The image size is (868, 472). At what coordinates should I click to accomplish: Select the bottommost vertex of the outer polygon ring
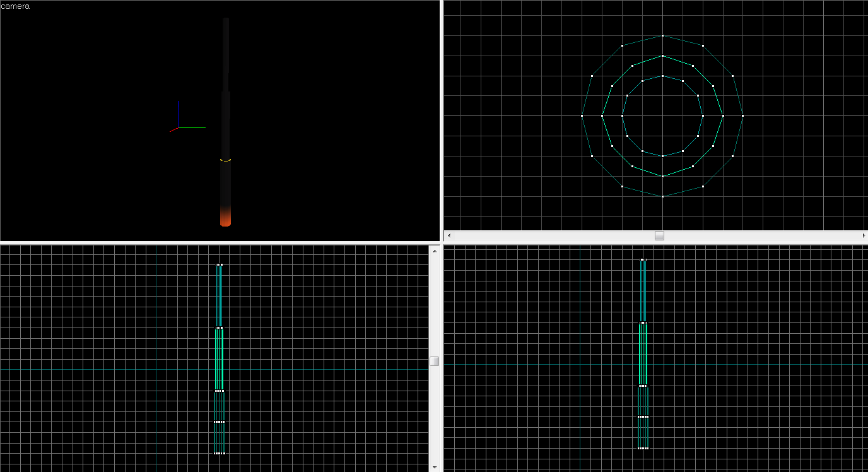pos(662,196)
